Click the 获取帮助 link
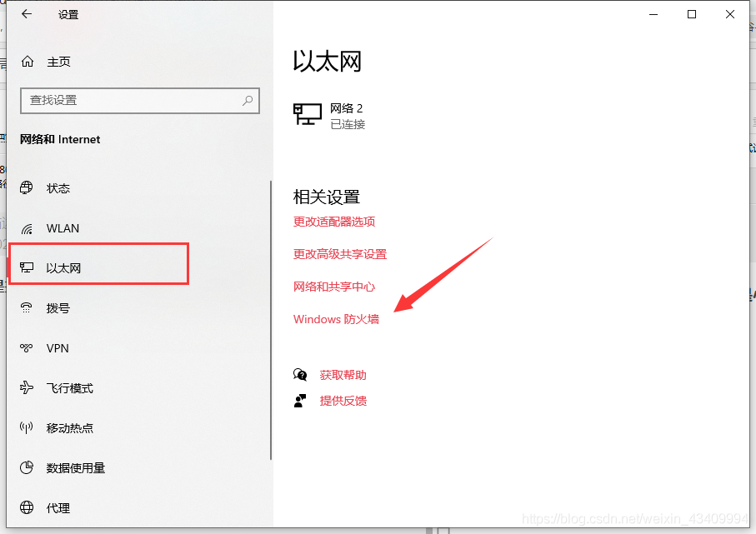Viewport: 756px width, 534px height. click(343, 375)
